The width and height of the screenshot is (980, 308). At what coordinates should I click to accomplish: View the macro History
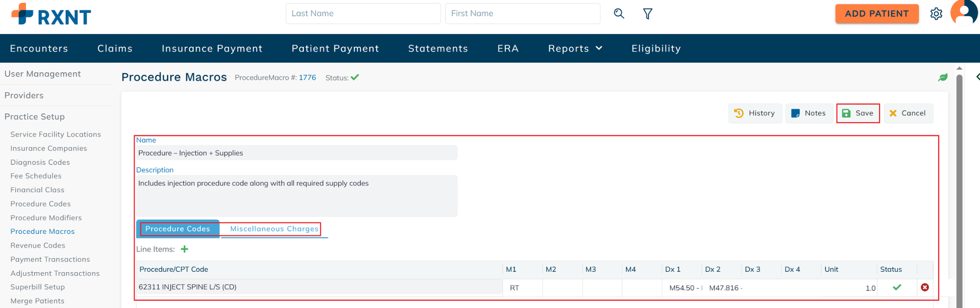coord(755,113)
